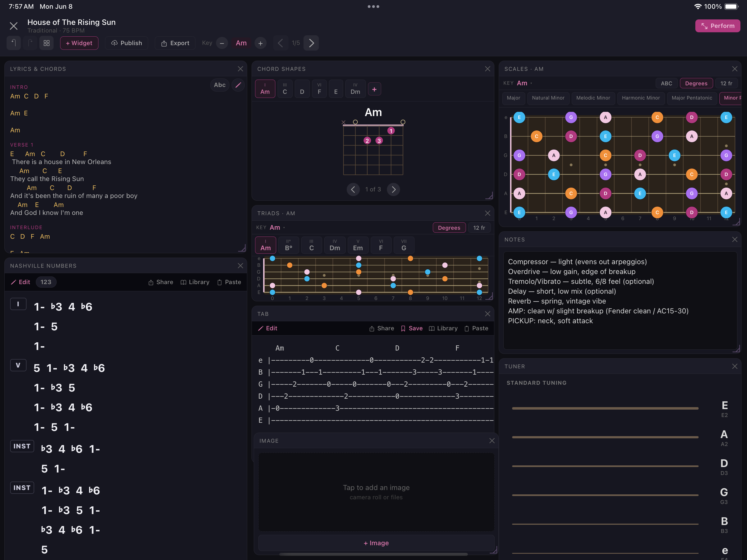747x560 pixels.
Task: Click the Notes text area
Action: 620,301
